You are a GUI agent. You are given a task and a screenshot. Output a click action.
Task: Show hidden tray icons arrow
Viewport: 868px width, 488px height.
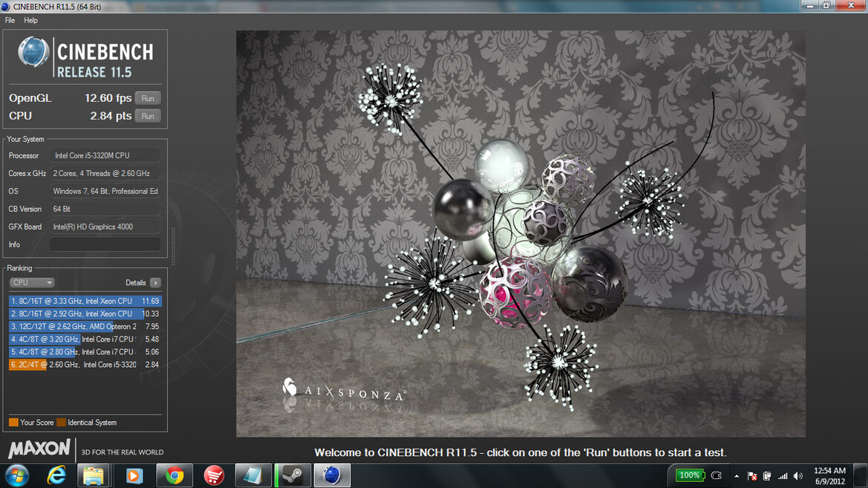tap(737, 476)
